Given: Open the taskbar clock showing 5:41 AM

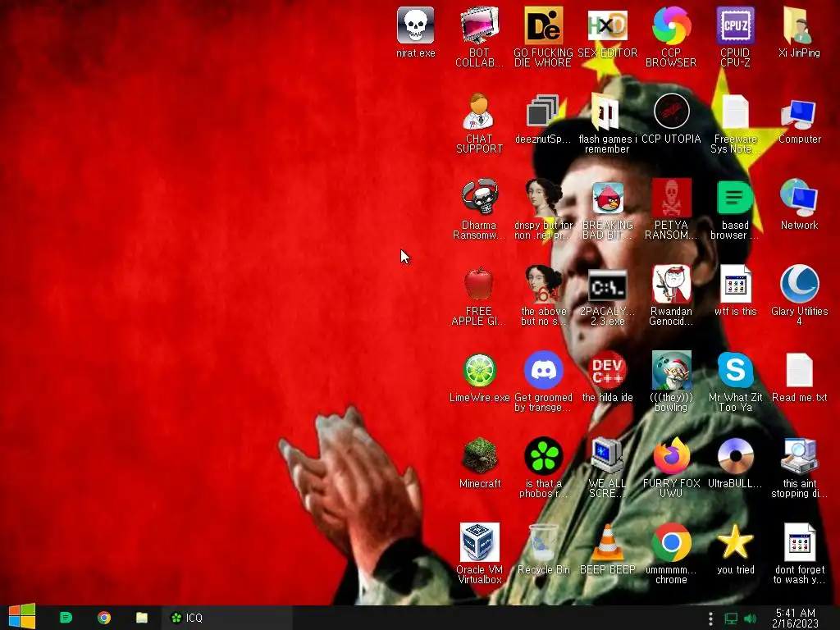Looking at the screenshot, I should click(796, 619).
